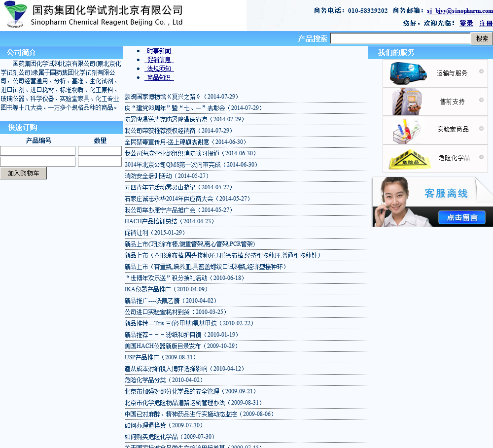The width and height of the screenshot is (493, 448).
Task: Open news 2014年北京公司QMS第一次内审完成
Action: pos(191,165)
